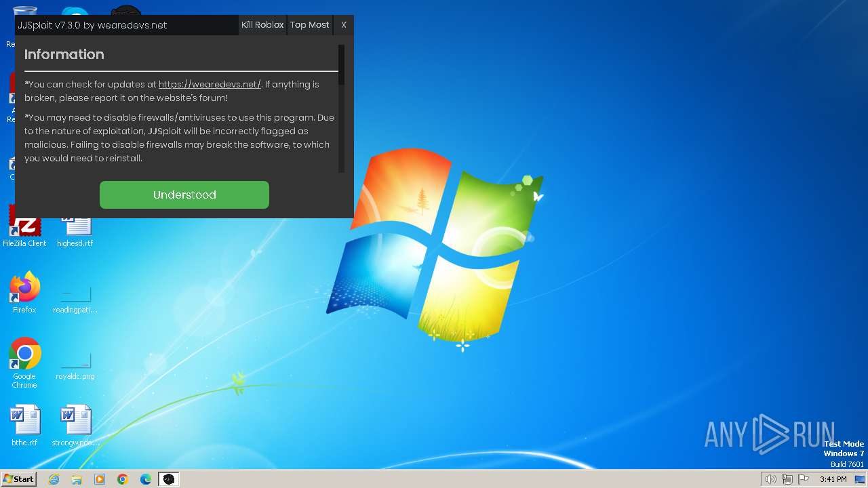This screenshot has height=488, width=868.
Task: Click the green Understood button
Action: click(184, 195)
